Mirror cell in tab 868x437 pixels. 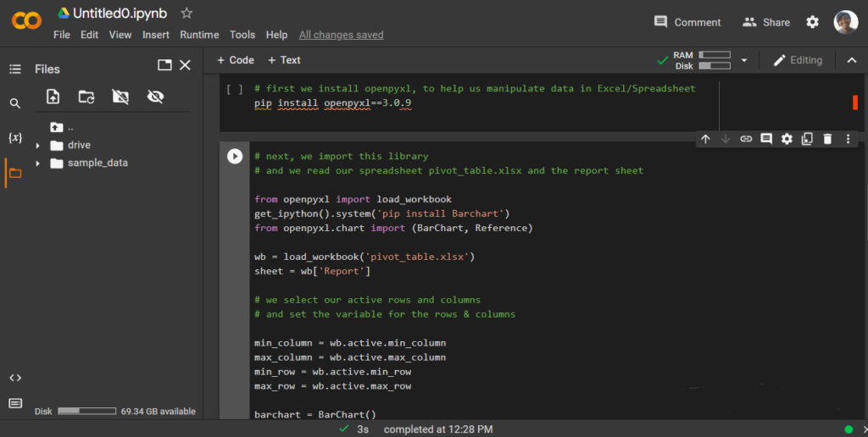pyautogui.click(x=807, y=139)
